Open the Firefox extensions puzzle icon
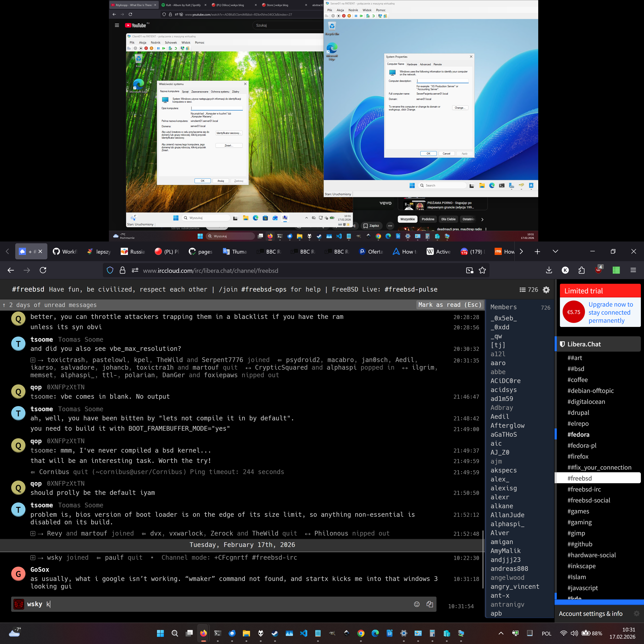This screenshot has width=644, height=644. click(x=581, y=270)
